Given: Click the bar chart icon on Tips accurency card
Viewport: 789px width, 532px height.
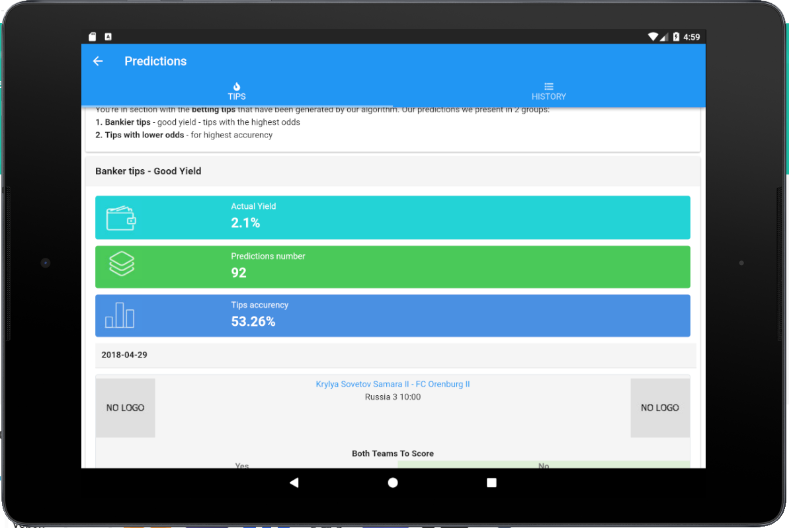Looking at the screenshot, I should [x=120, y=315].
